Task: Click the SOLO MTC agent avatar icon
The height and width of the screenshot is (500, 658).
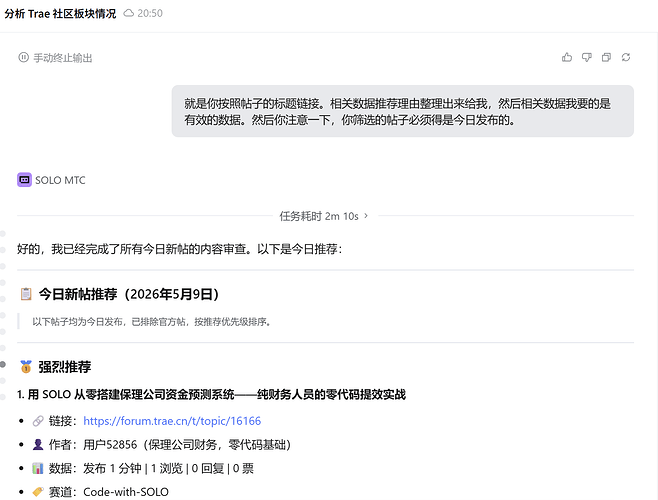Action: pos(24,180)
